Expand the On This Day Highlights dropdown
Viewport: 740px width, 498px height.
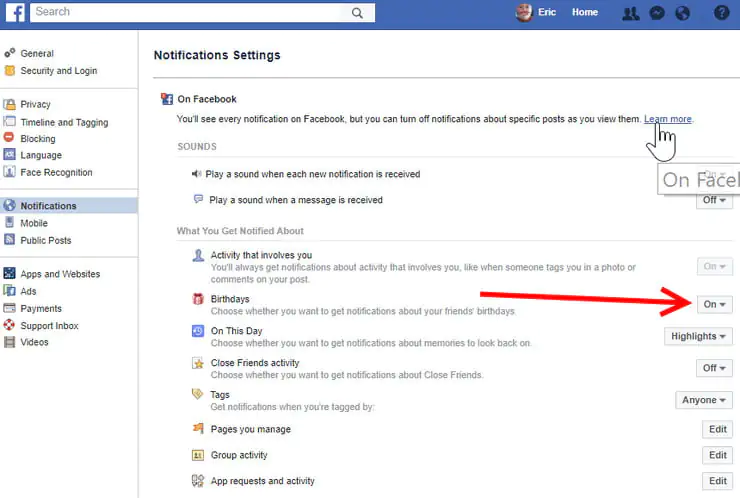click(698, 336)
